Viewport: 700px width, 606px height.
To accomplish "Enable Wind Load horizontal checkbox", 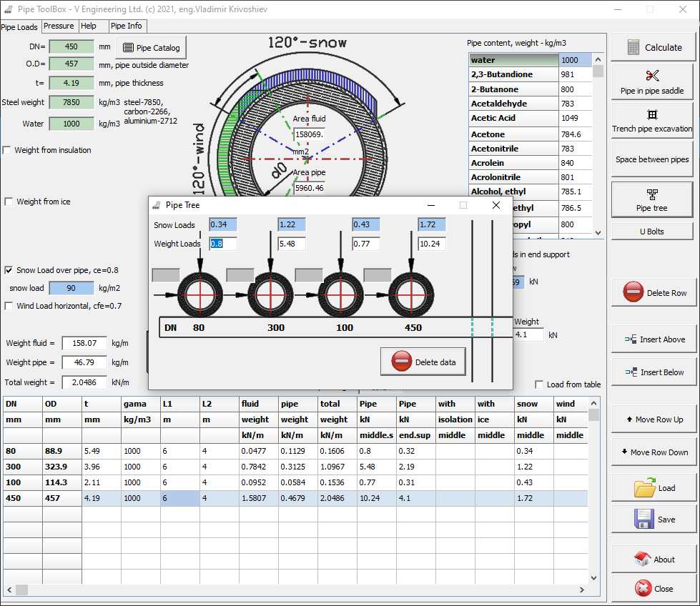I will point(9,306).
